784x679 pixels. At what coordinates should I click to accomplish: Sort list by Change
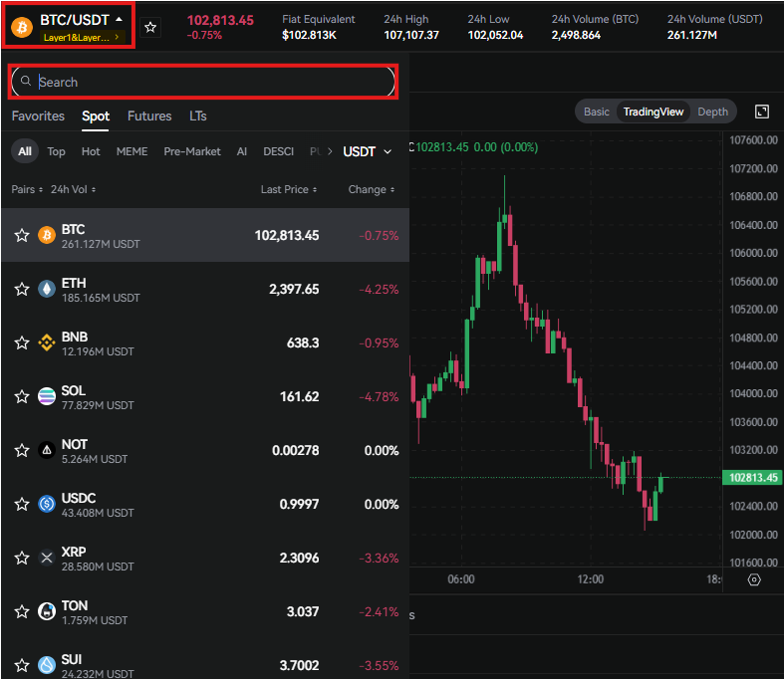372,189
